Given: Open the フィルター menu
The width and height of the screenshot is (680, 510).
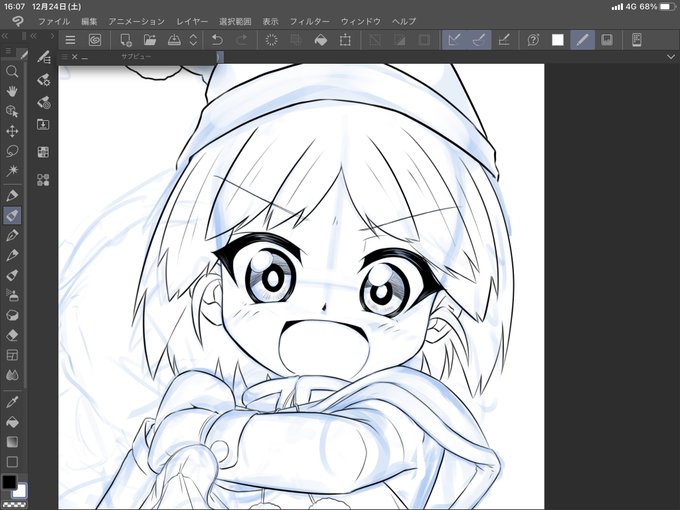Looking at the screenshot, I should pos(310,21).
